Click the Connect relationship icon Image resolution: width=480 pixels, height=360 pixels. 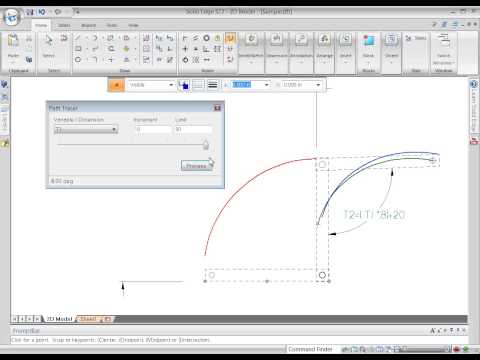(x=185, y=38)
